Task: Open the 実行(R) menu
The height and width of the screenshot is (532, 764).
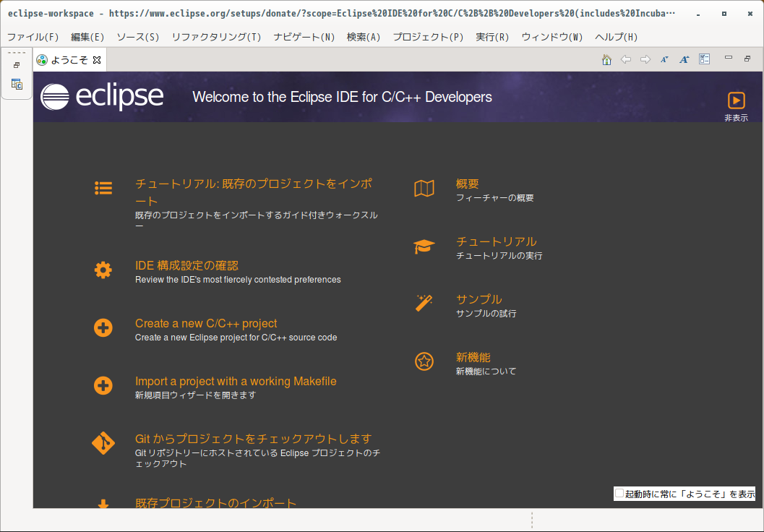Action: click(x=493, y=37)
